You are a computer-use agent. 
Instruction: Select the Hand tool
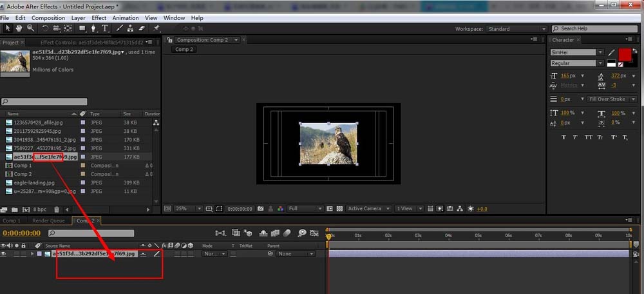pos(19,28)
